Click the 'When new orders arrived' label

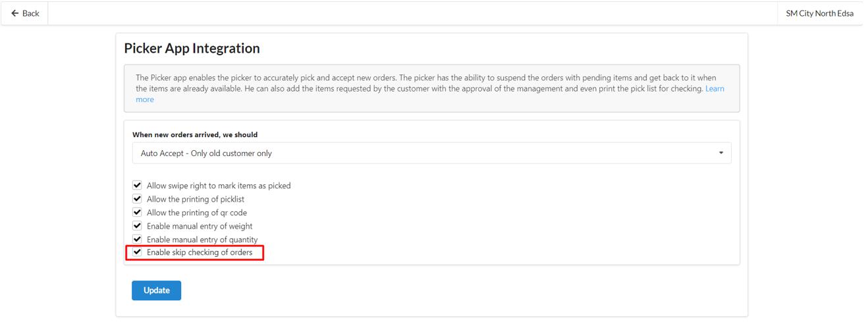195,134
